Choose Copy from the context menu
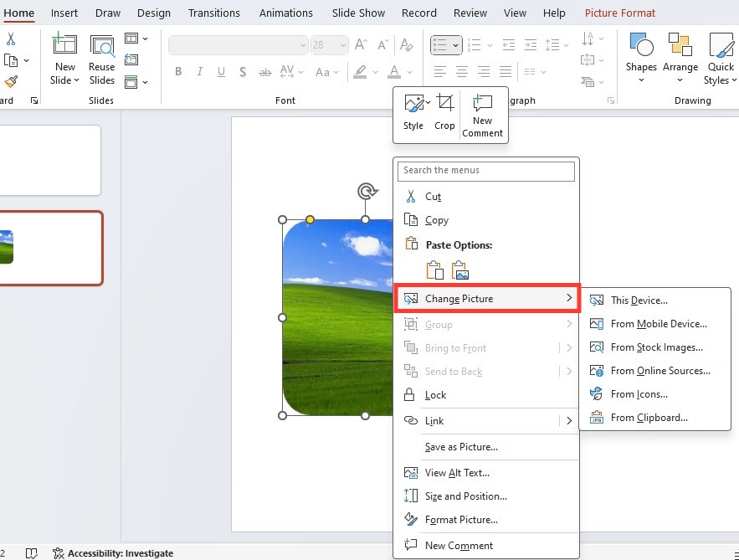 (x=487, y=220)
